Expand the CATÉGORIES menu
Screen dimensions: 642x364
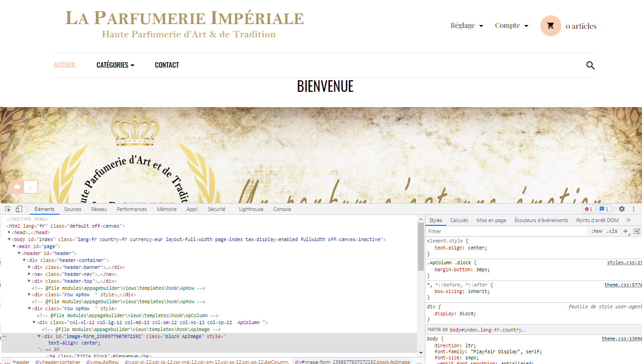click(x=116, y=65)
